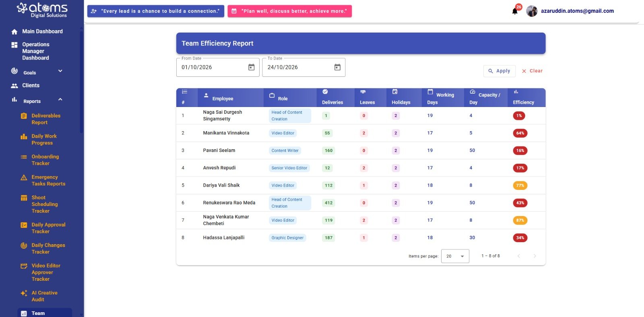Expand the Goals menu chevron
644x317 pixels.
[60, 71]
